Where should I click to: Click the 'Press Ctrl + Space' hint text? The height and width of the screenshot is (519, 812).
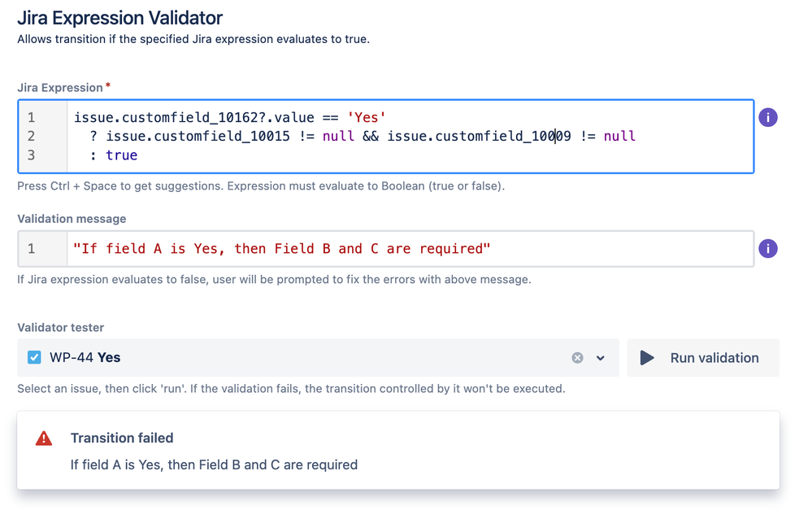point(260,186)
